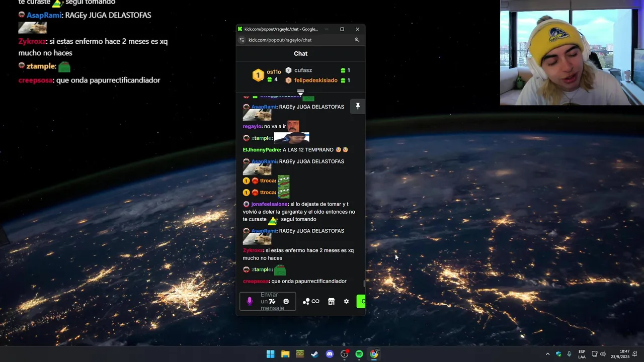Click the 'A LAS 12 TEMPRANO' message text
The height and width of the screenshot is (362, 644).
point(308,150)
